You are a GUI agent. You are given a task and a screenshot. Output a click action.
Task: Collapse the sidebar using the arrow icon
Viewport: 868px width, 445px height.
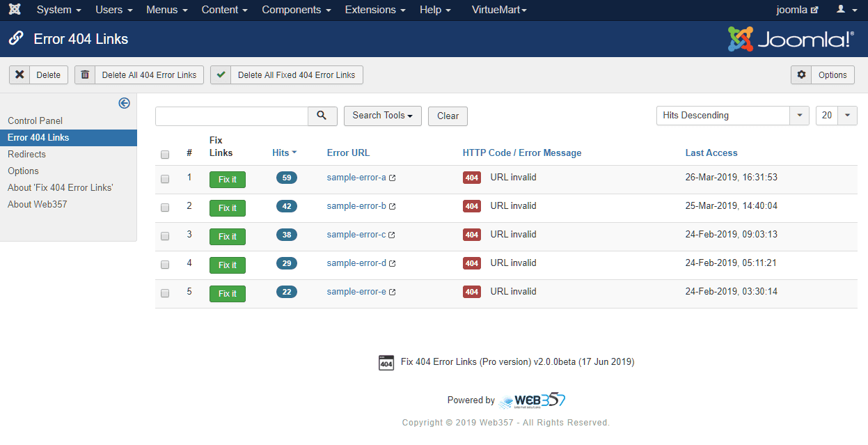click(x=124, y=103)
